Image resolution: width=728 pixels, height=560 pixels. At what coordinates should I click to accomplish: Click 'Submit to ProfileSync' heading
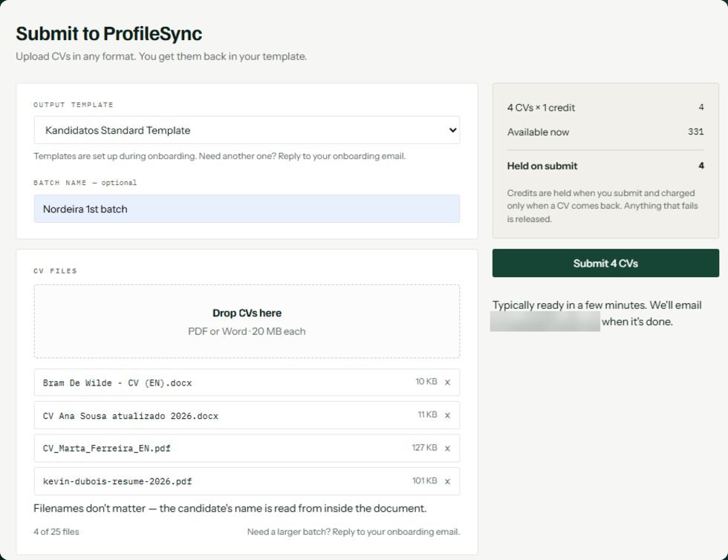109,34
